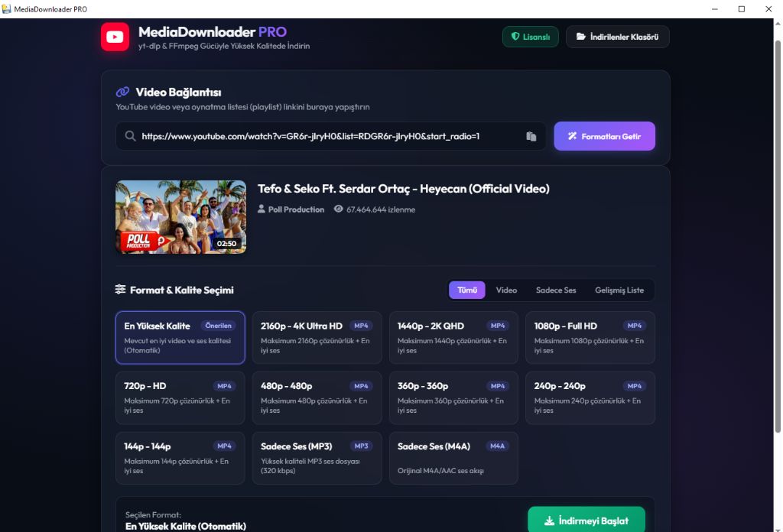This screenshot has width=783, height=532.
Task: Click the video title Tefo & Seko Ft. Serdar Ortaç
Action: 404,189
